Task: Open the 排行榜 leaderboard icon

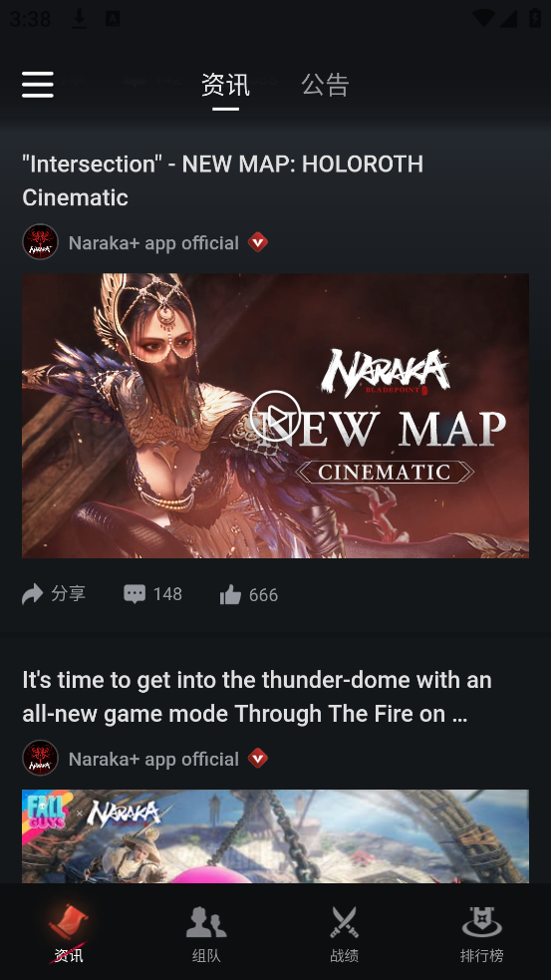Action: pos(481,922)
